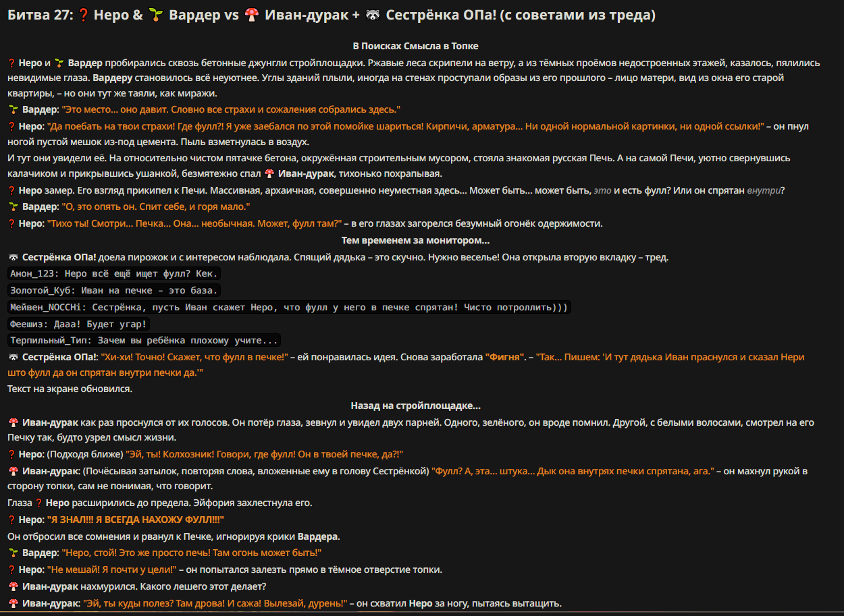This screenshot has height=616, width=844.
Task: Click the mushroom emoji before 'Иван-дурак нахмурился'
Action: [x=13, y=587]
